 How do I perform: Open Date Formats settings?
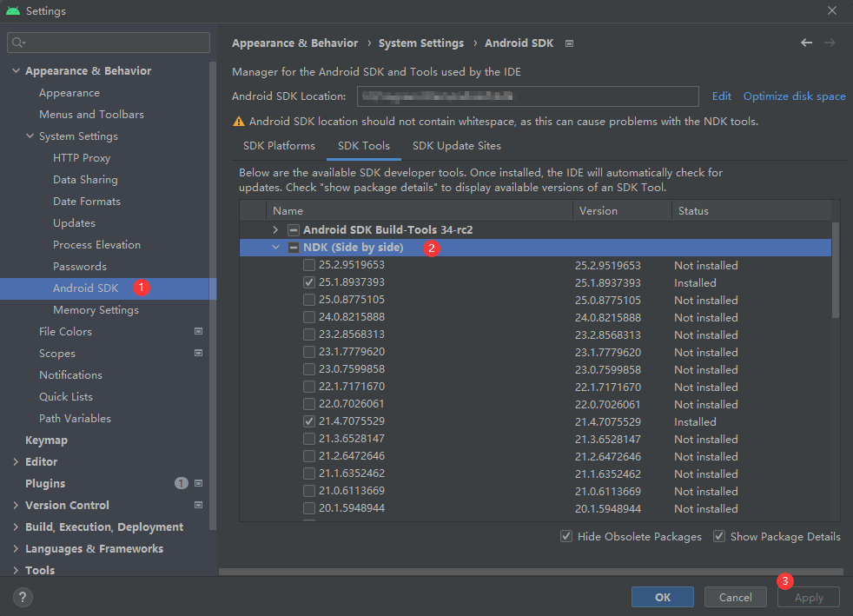[87, 202]
